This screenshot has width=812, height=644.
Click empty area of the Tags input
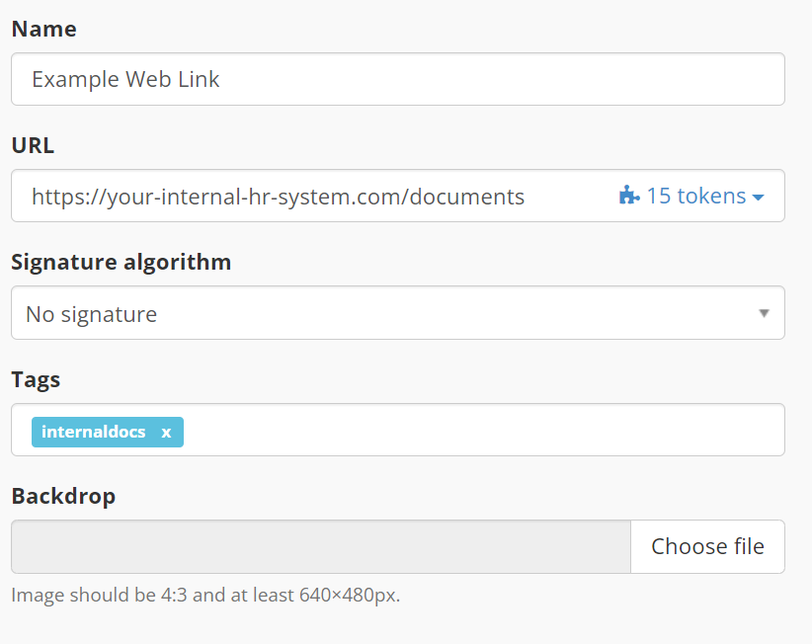(x=482, y=430)
